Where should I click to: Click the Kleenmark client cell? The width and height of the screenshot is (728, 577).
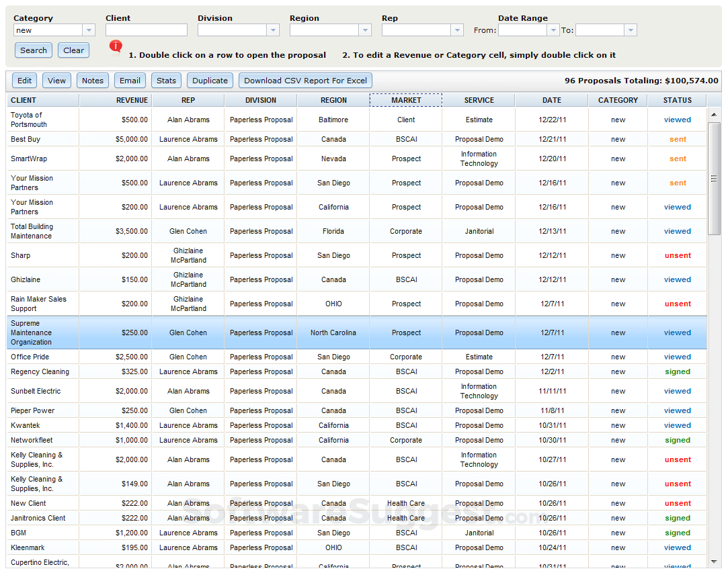(43, 547)
